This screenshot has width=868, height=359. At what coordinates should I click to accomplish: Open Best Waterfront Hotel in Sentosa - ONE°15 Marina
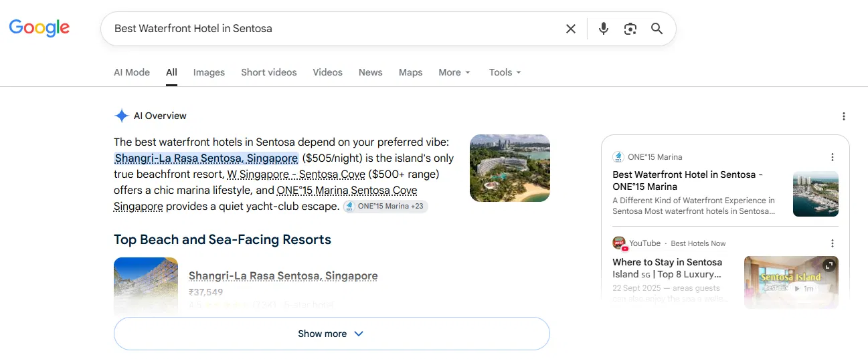688,181
